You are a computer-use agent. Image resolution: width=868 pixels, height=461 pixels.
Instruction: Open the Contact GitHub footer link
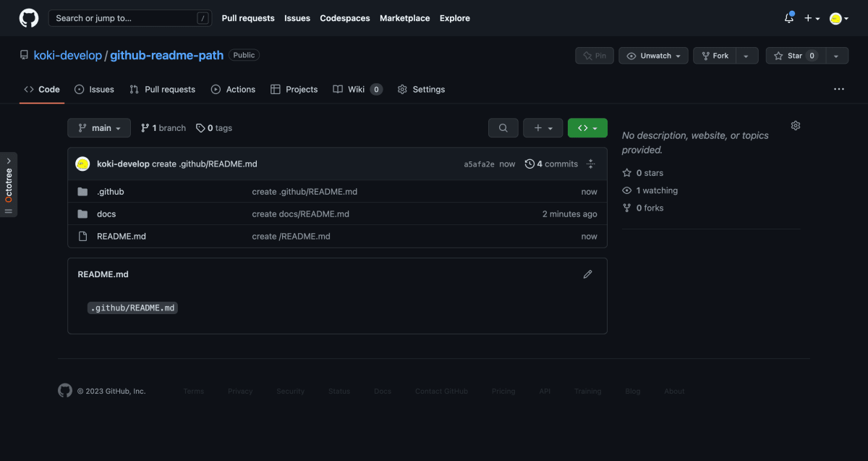(x=441, y=391)
